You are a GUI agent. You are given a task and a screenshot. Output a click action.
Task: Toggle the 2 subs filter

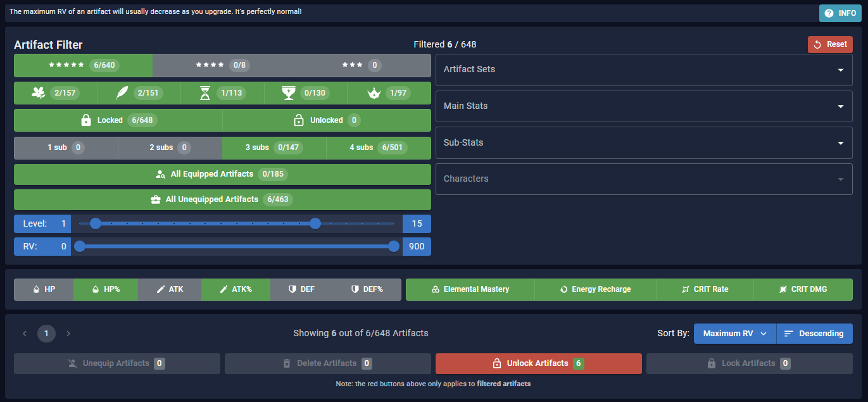(x=170, y=148)
